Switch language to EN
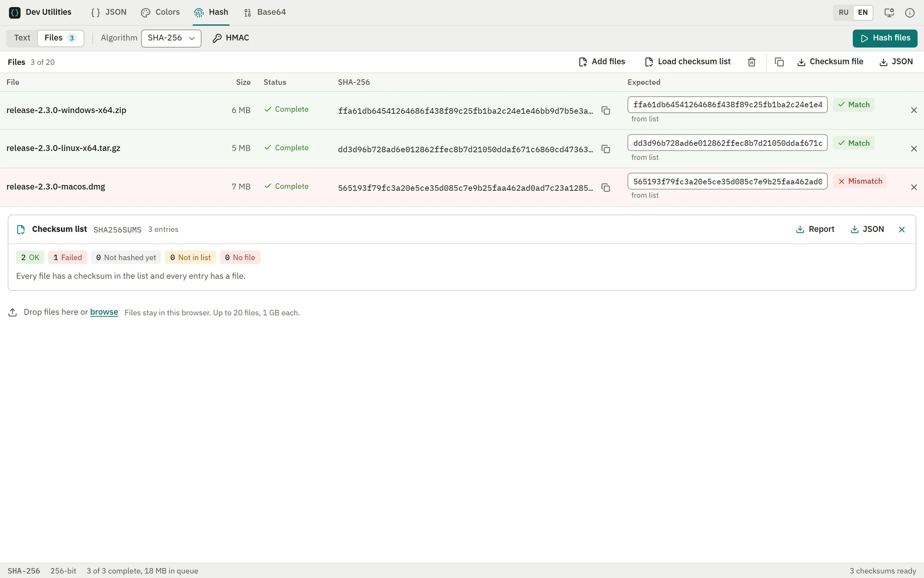 click(863, 13)
